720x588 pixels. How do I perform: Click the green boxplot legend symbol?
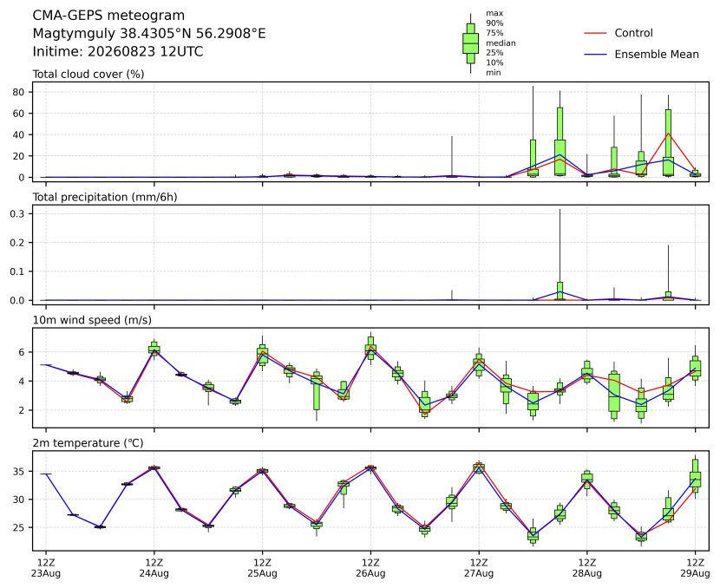[x=470, y=43]
